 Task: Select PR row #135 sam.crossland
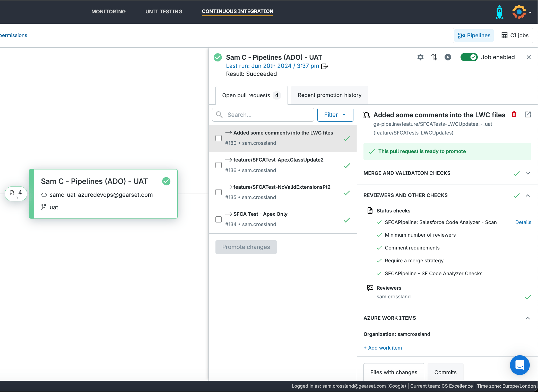point(283,192)
